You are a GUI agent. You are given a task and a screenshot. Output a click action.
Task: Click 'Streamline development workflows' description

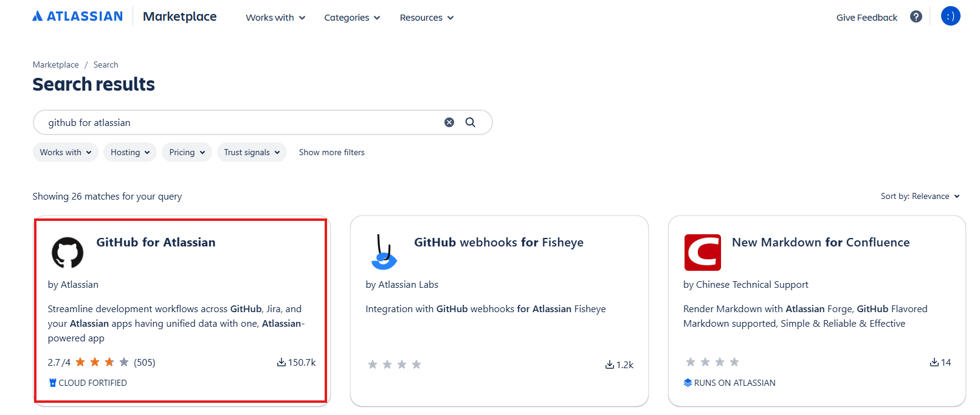176,323
